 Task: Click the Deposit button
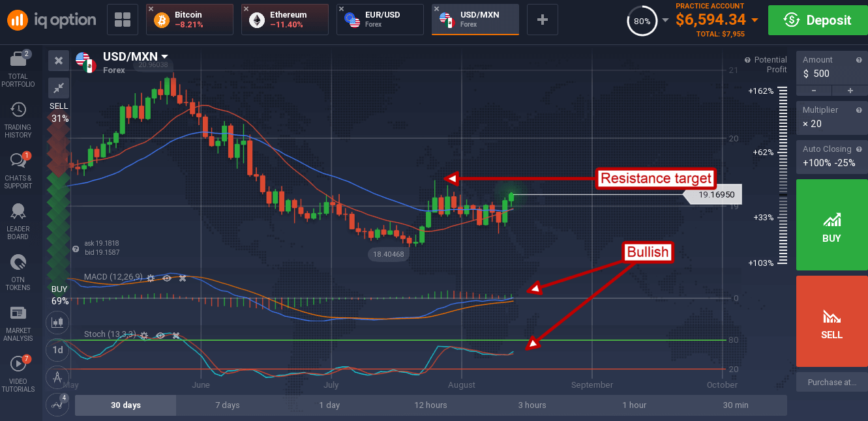click(x=818, y=20)
